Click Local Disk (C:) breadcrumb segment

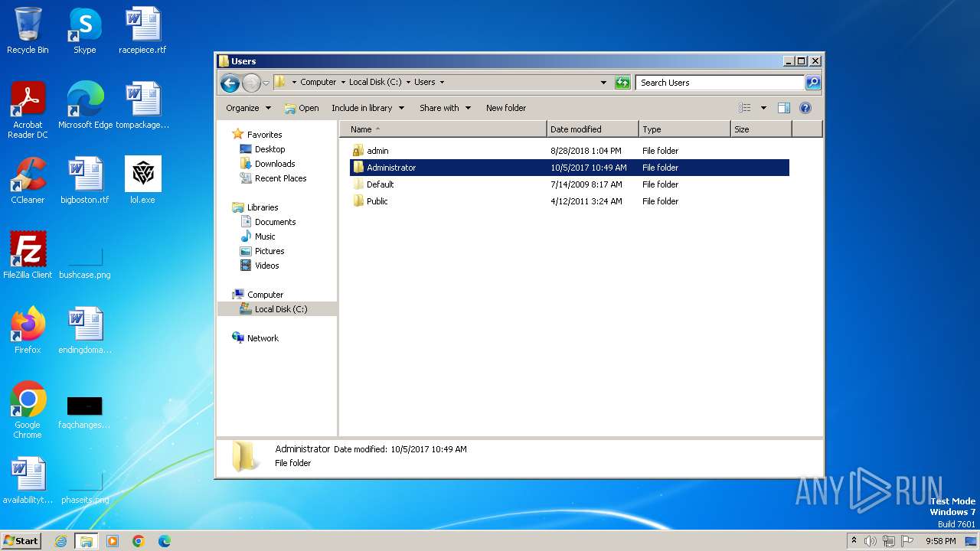click(375, 82)
